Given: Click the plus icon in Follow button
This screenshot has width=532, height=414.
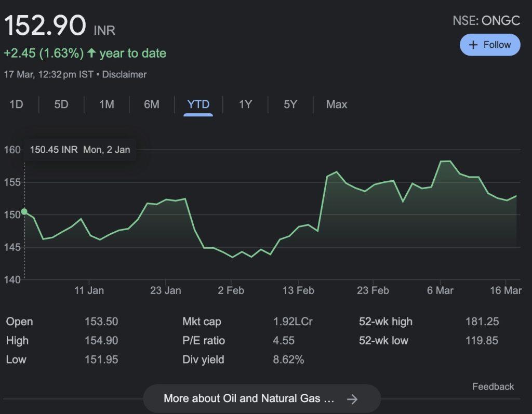Looking at the screenshot, I should [473, 45].
